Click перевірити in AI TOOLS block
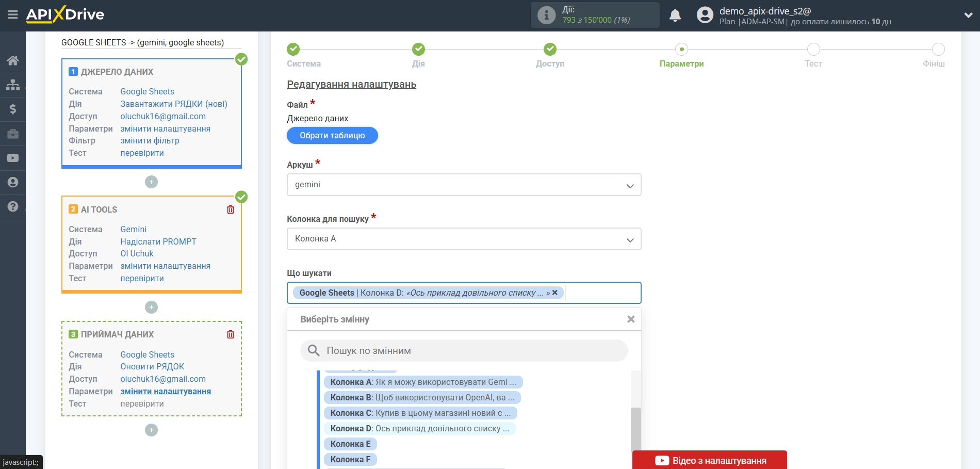The height and width of the screenshot is (469, 980). tap(142, 278)
